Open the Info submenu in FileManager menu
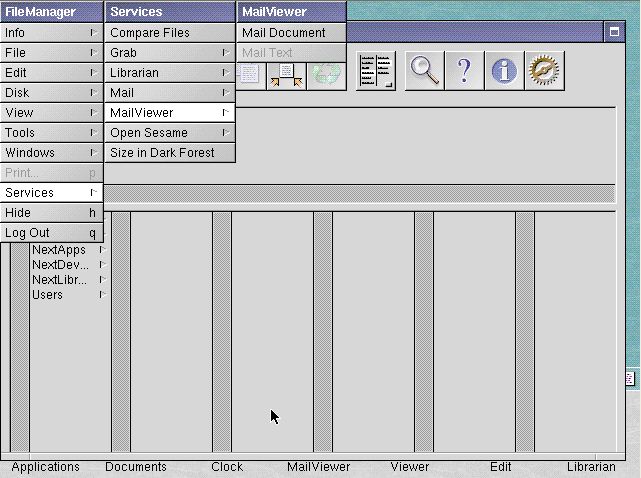 coord(52,33)
